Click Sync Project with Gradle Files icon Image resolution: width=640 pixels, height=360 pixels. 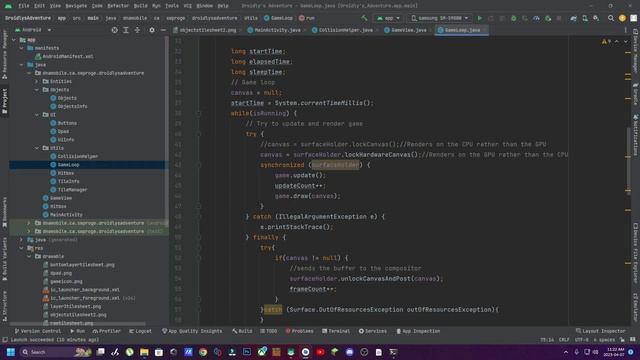(x=573, y=18)
